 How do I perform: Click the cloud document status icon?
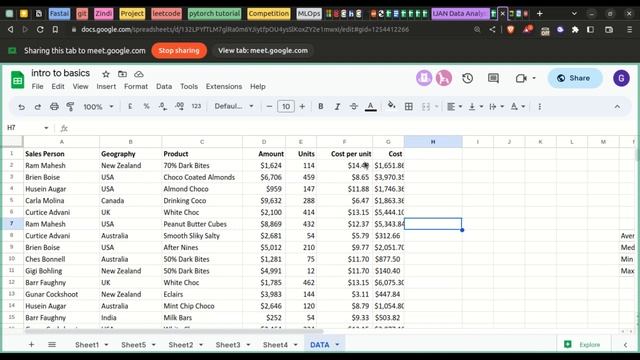[x=139, y=74]
